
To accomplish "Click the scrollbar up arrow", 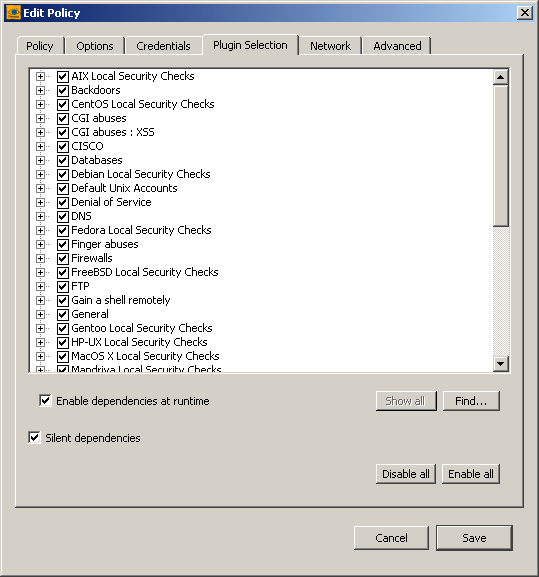I will click(x=500, y=77).
